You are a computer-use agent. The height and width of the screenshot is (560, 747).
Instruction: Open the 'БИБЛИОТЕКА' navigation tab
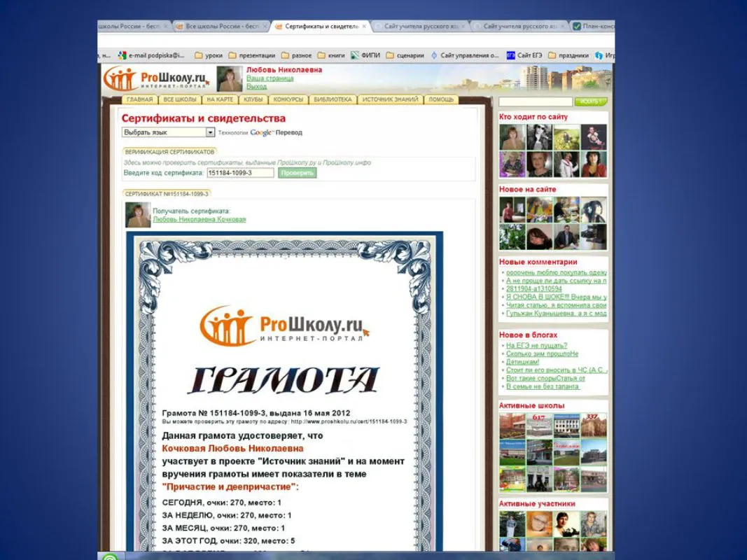(333, 100)
